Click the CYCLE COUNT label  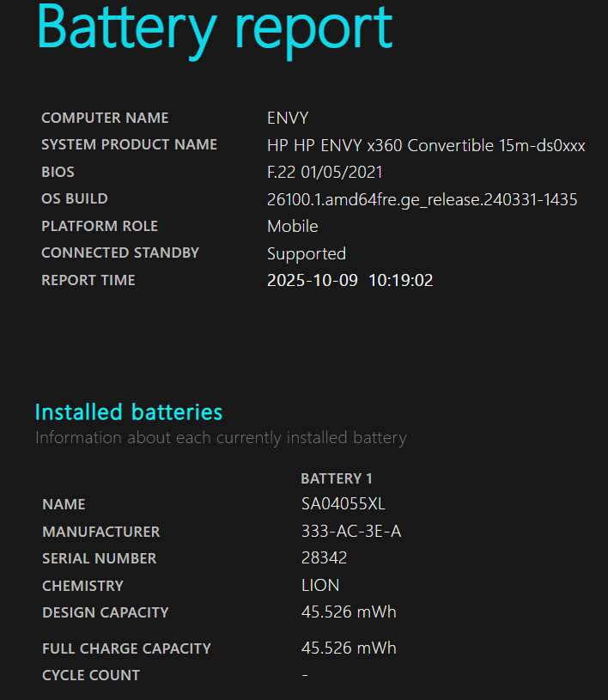(91, 675)
